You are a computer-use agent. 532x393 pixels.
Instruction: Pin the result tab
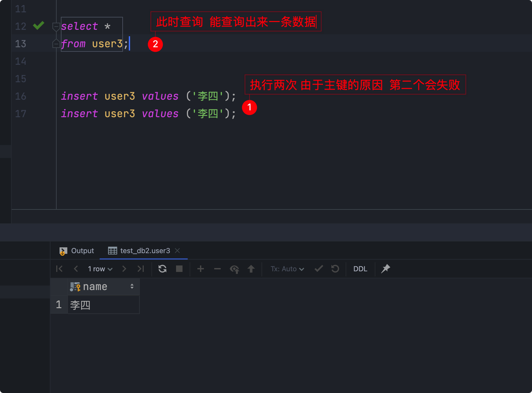386,269
